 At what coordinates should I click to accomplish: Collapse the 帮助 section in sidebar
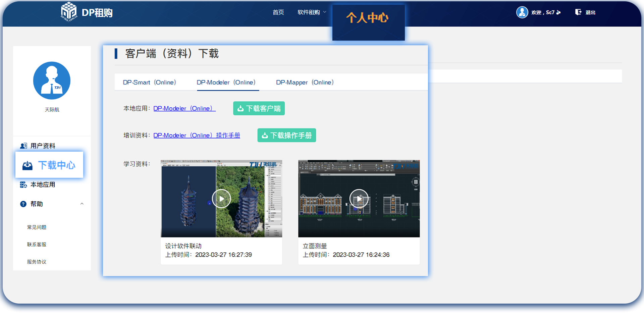coord(82,204)
